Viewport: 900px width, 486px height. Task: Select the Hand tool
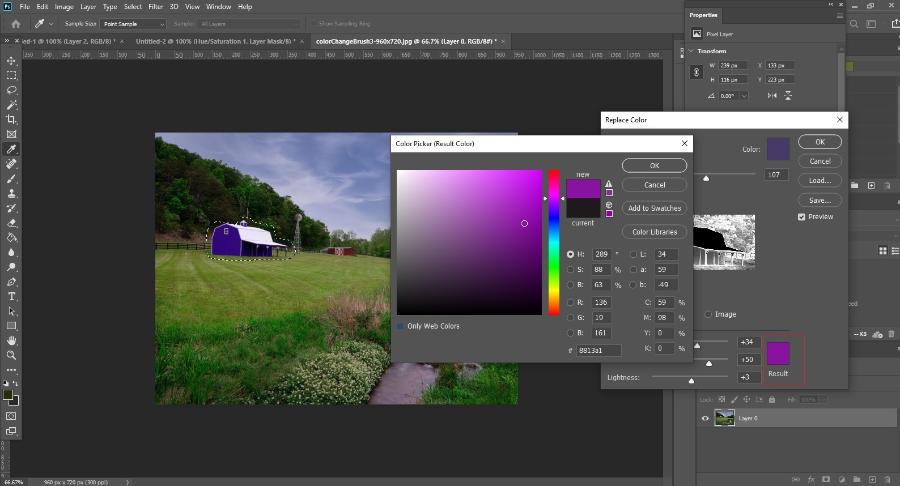[12, 340]
